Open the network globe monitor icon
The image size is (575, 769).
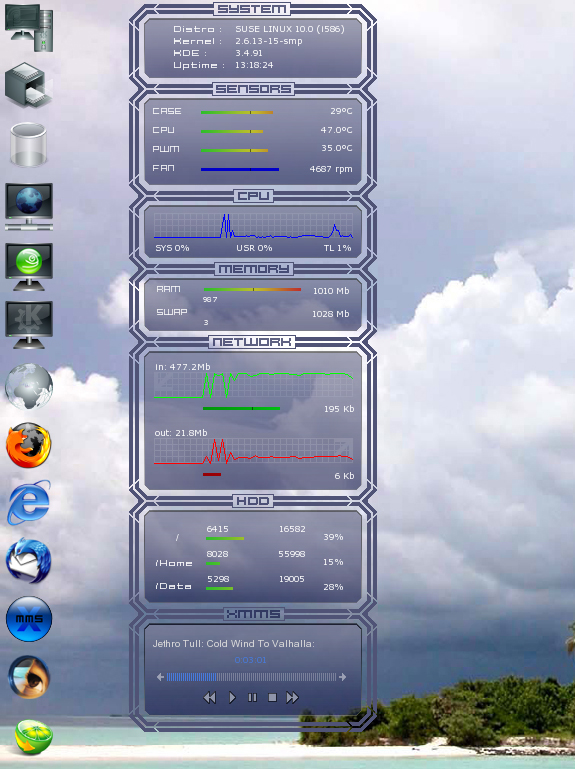pyautogui.click(x=29, y=206)
